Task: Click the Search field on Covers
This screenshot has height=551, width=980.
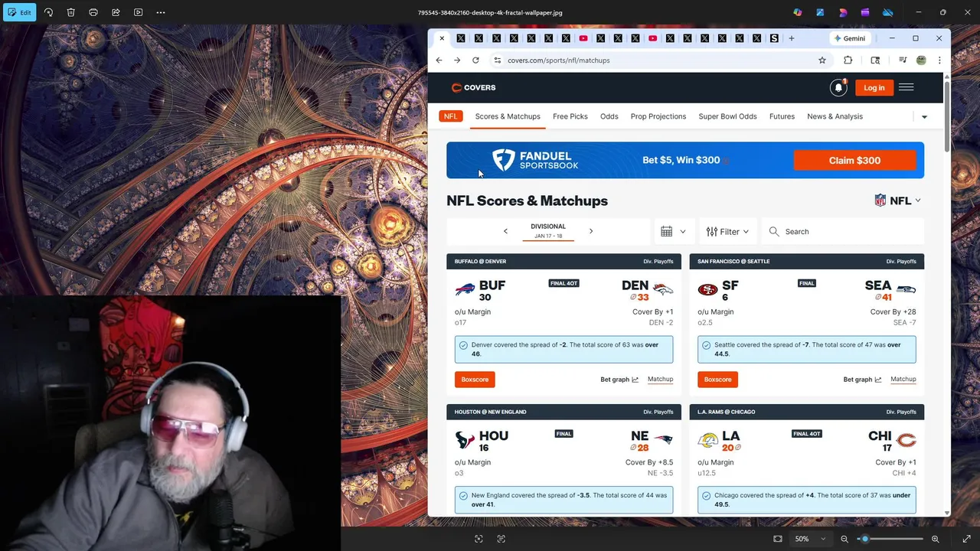Action: pos(842,231)
